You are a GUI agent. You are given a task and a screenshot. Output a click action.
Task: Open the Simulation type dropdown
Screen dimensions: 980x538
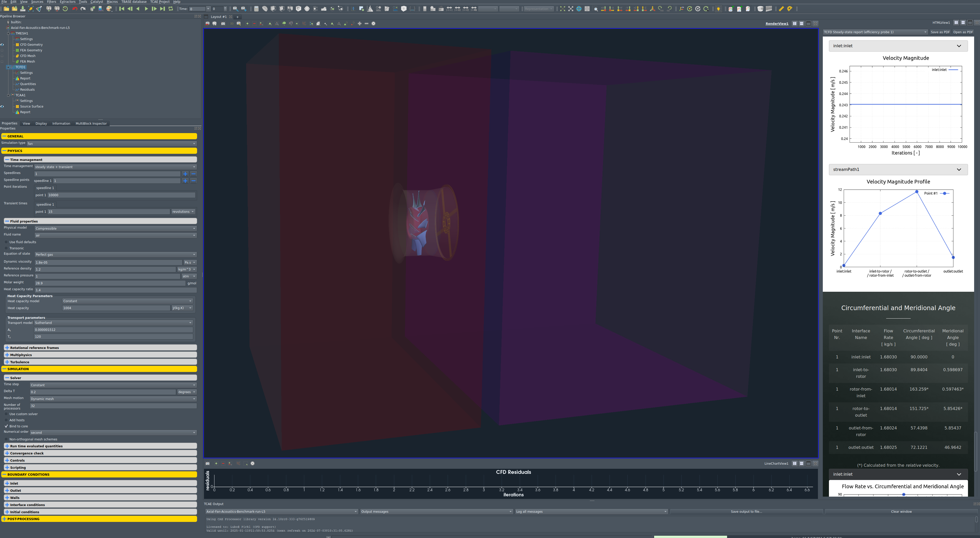coord(111,143)
